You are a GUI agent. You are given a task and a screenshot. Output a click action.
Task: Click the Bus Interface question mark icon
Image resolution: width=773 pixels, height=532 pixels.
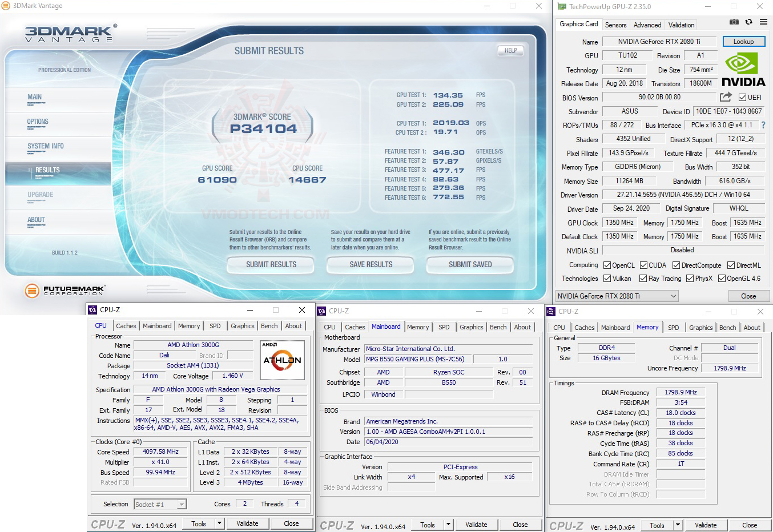(x=763, y=125)
